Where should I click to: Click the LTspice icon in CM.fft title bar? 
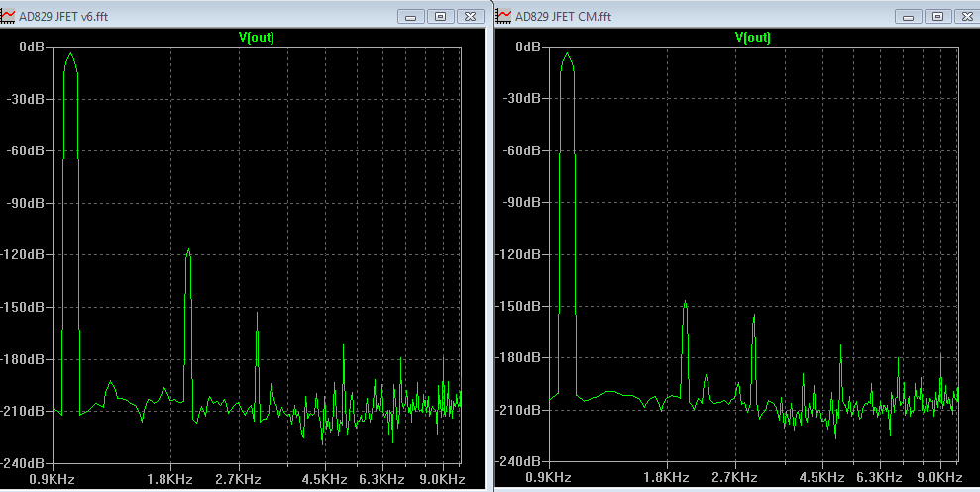pyautogui.click(x=503, y=16)
